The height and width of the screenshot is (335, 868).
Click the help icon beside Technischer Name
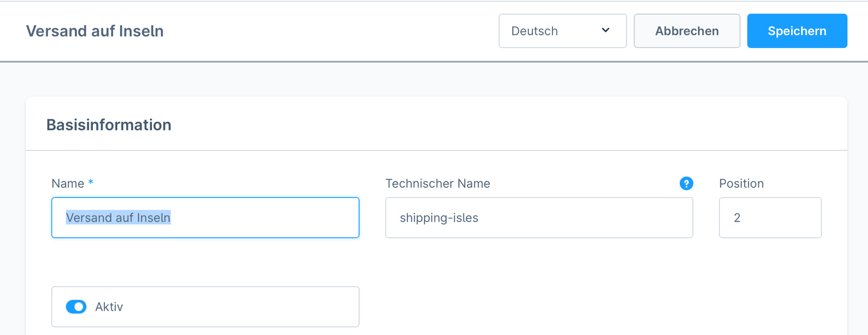click(686, 184)
